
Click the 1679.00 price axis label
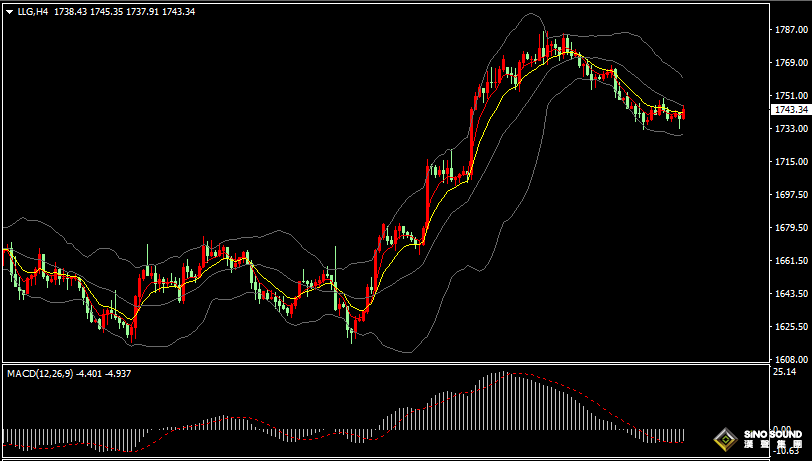click(790, 228)
